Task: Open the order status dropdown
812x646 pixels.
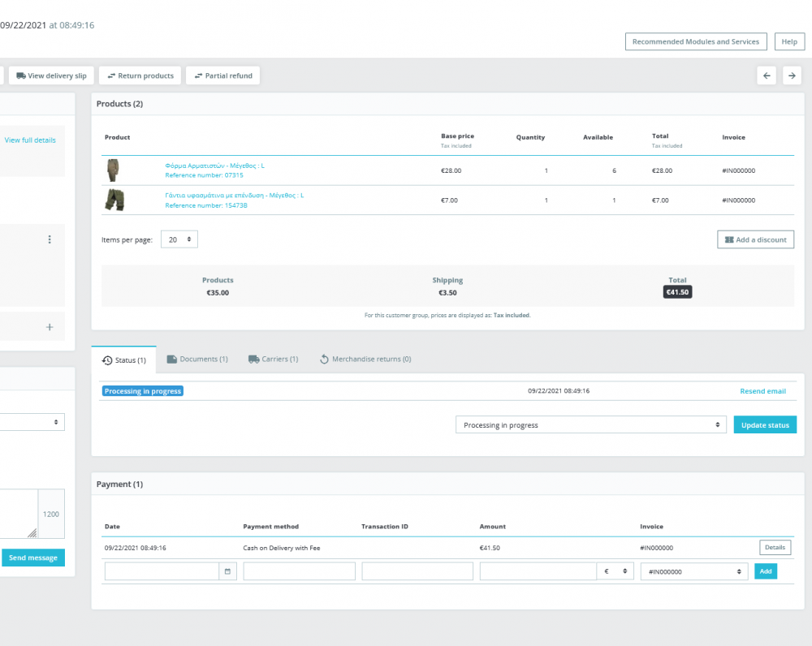Action: (590, 425)
